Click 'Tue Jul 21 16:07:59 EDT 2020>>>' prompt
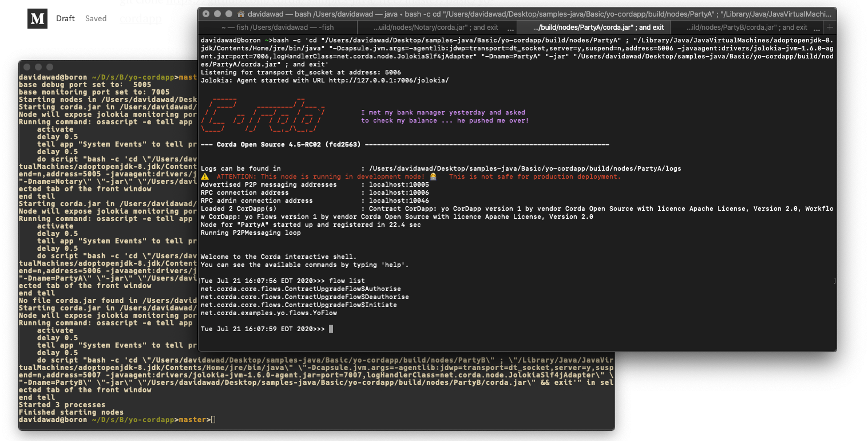The width and height of the screenshot is (868, 441). [263, 329]
